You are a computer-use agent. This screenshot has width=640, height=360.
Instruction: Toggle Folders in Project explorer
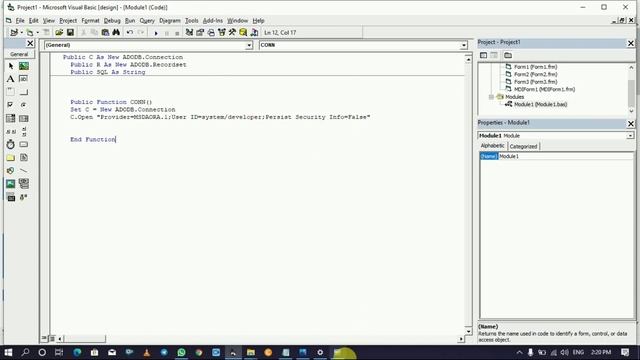click(508, 55)
